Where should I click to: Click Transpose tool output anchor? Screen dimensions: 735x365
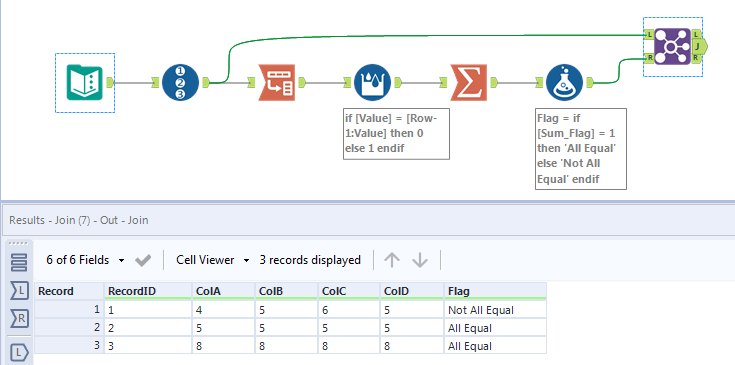click(302, 83)
